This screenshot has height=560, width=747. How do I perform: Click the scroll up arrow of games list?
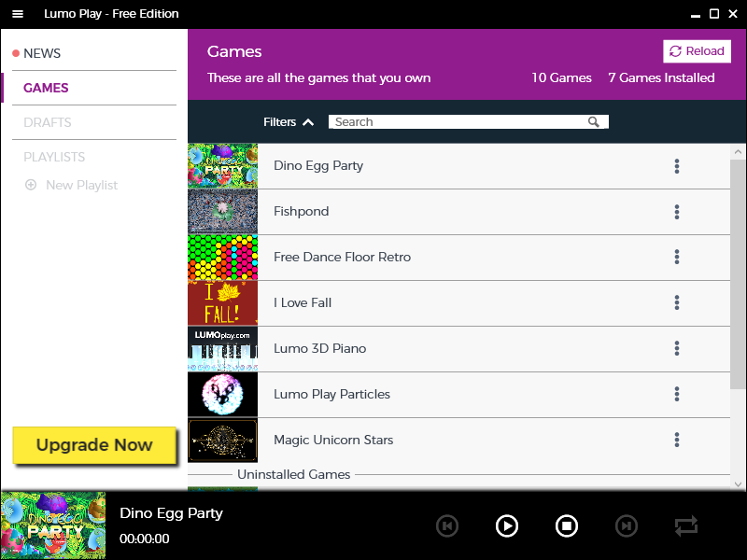(738, 152)
